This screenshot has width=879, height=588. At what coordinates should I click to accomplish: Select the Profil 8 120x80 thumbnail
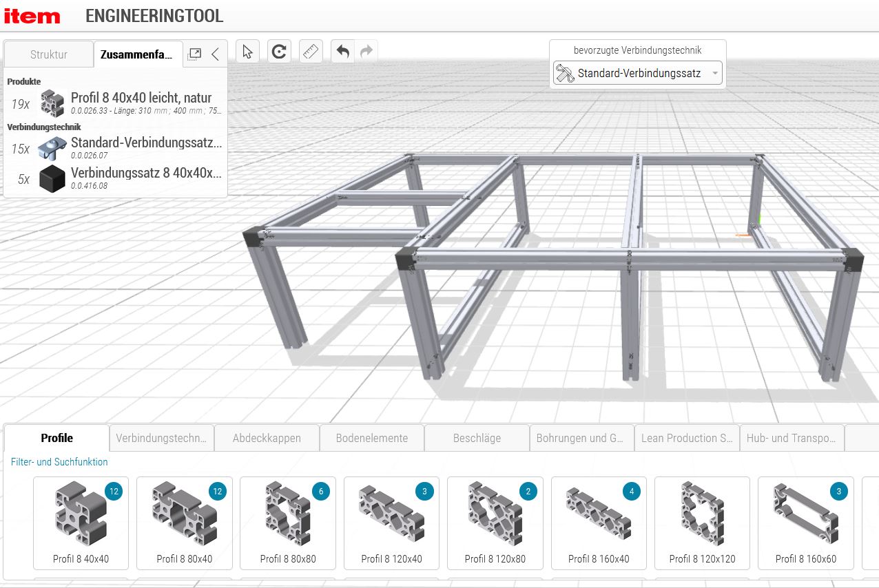pos(495,523)
